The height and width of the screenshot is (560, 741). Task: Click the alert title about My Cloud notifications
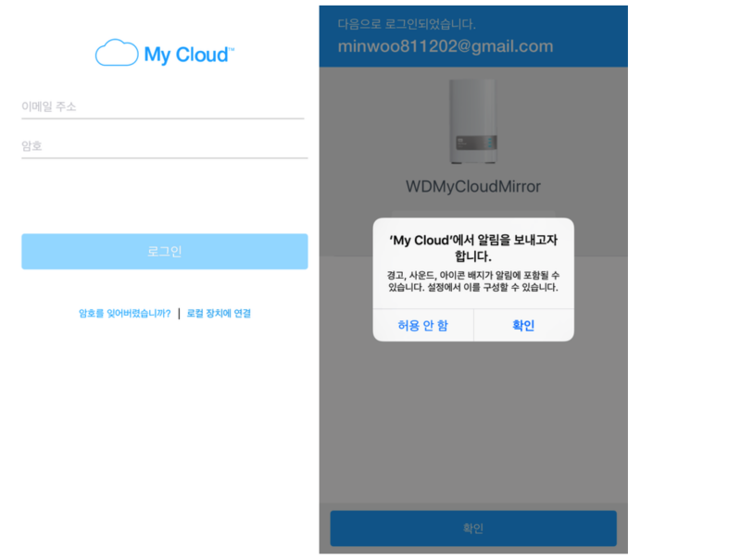(x=473, y=248)
